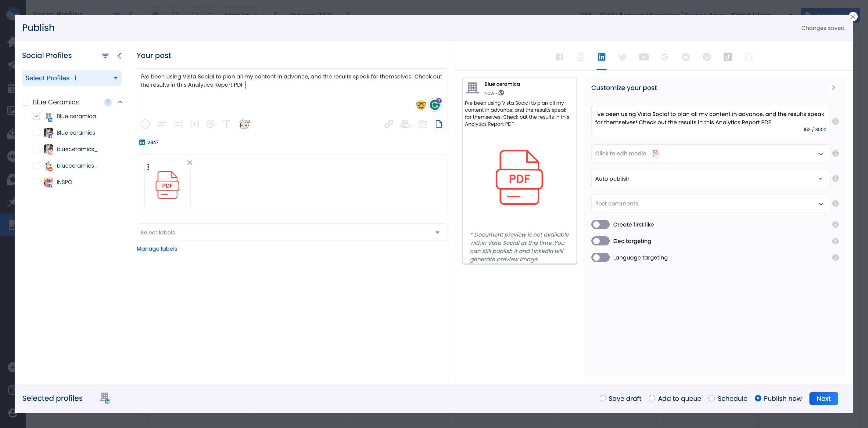The image size is (868, 428).
Task: Select the LinkedIn preview tab
Action: tap(601, 57)
